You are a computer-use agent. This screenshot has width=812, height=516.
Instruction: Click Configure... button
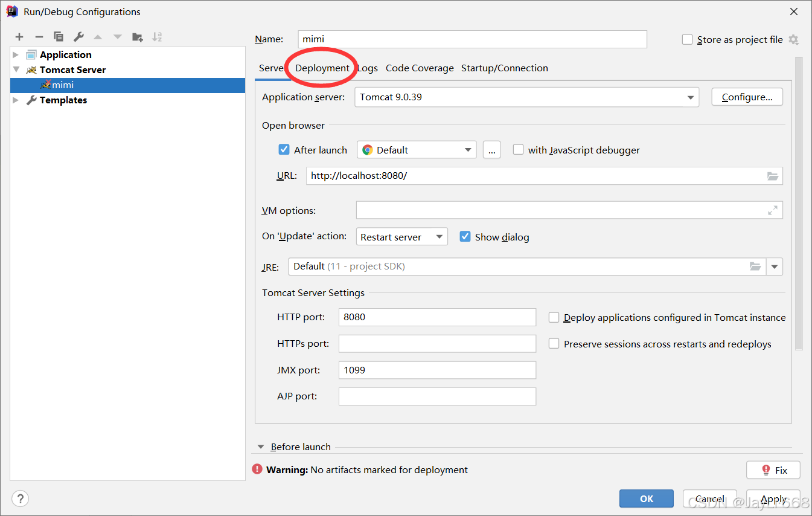747,97
